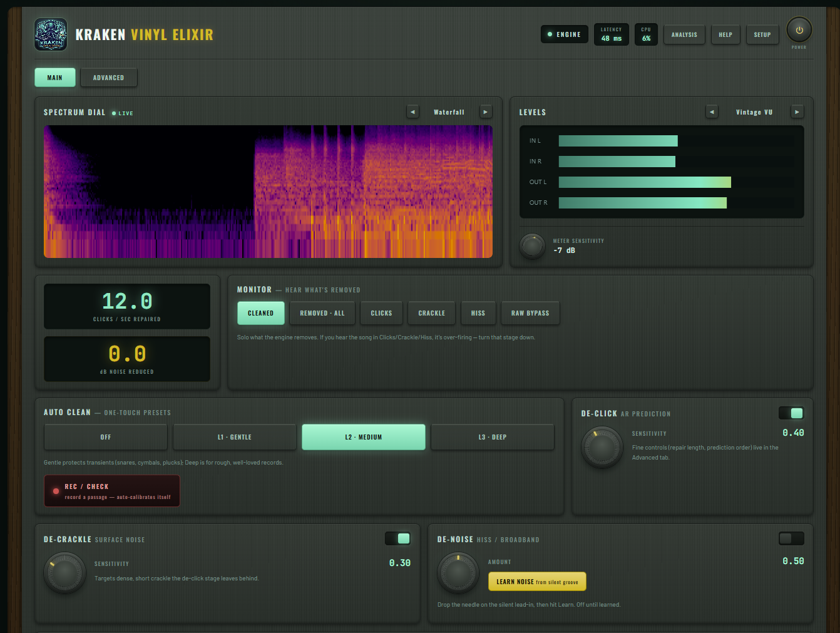
Task: Click the 12.0 clicks/sec repaired display
Action: [x=127, y=306]
